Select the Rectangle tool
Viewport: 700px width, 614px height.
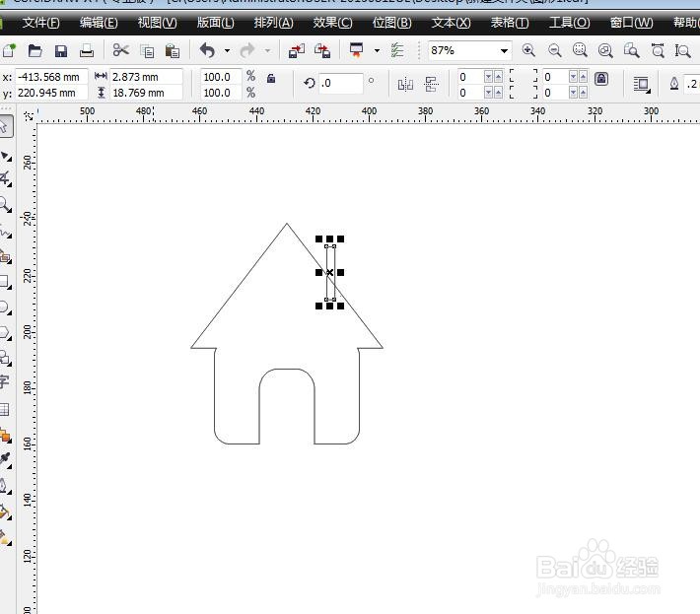pyautogui.click(x=5, y=282)
